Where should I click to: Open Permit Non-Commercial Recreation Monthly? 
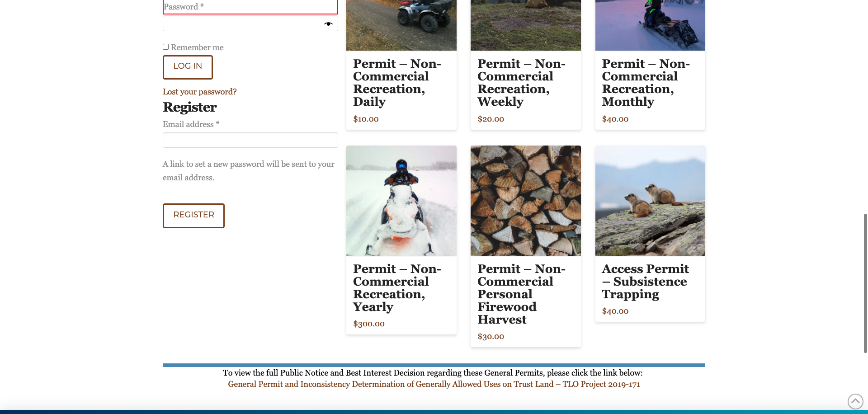pyautogui.click(x=646, y=83)
